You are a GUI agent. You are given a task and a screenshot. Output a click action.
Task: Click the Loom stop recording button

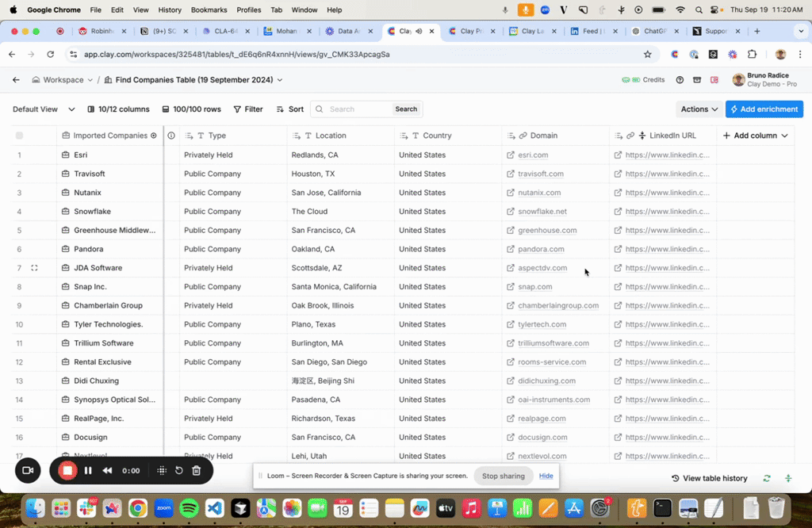click(x=67, y=470)
